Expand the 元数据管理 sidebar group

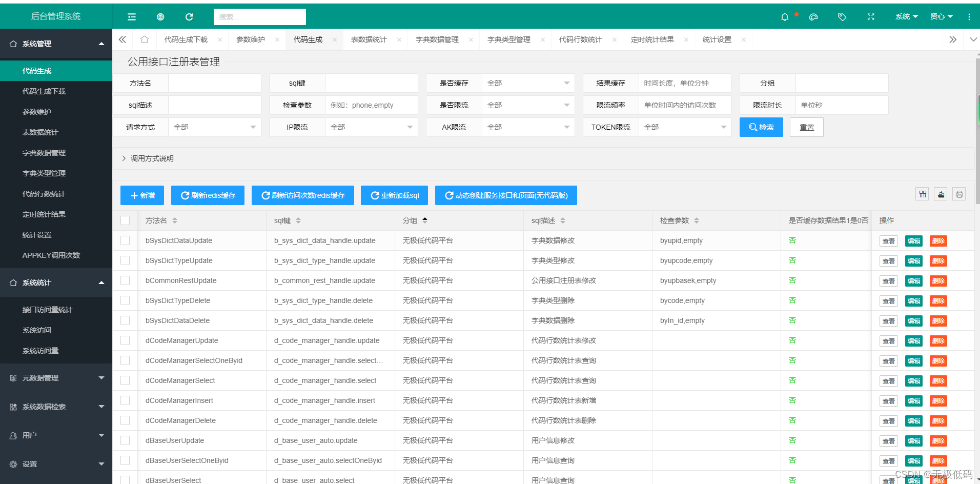click(56, 378)
